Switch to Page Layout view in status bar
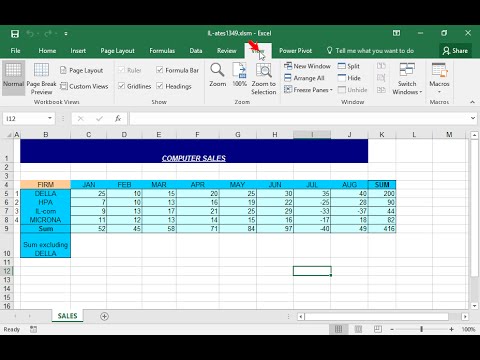 (358, 329)
